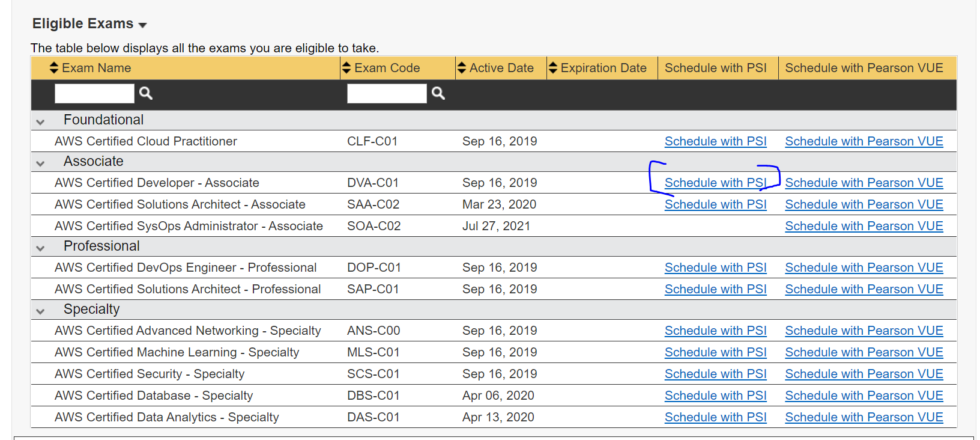The image size is (980, 440).
Task: Schedule Machine Learning Specialty with PSI
Action: click(x=715, y=352)
